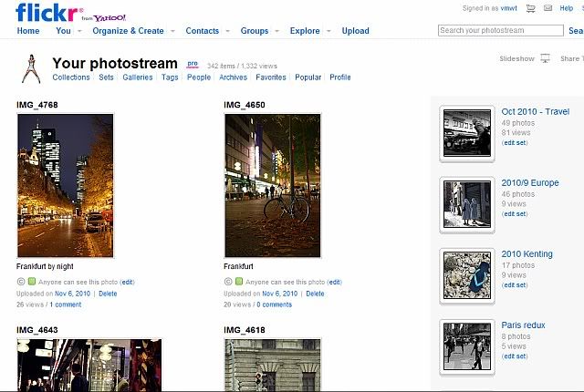Open the IMG_4650 bicycle photo

[x=272, y=186]
